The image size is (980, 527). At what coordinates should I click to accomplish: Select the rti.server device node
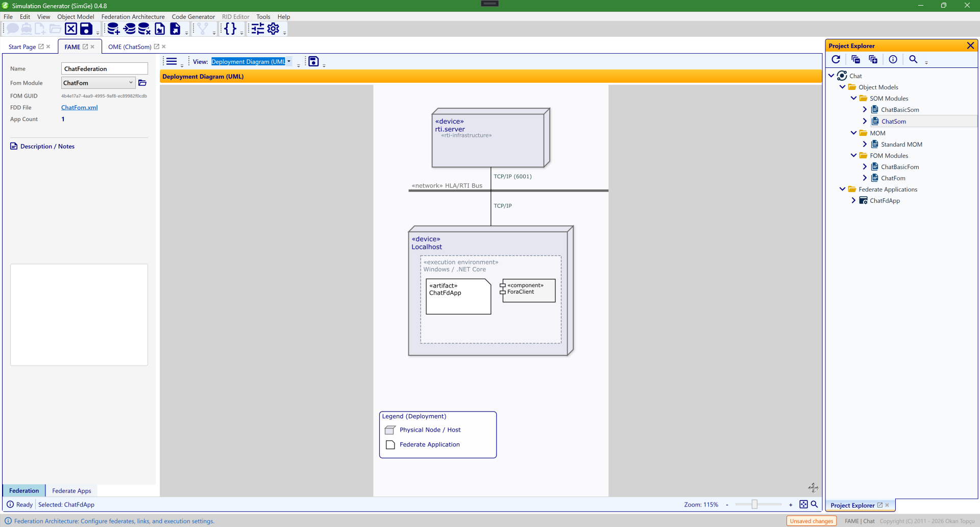coord(491,138)
